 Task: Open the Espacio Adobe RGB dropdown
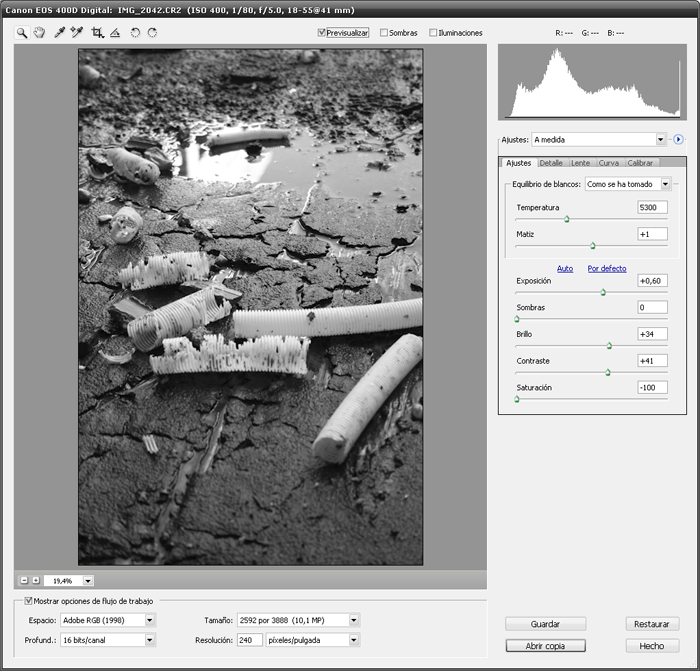pyautogui.click(x=150, y=620)
